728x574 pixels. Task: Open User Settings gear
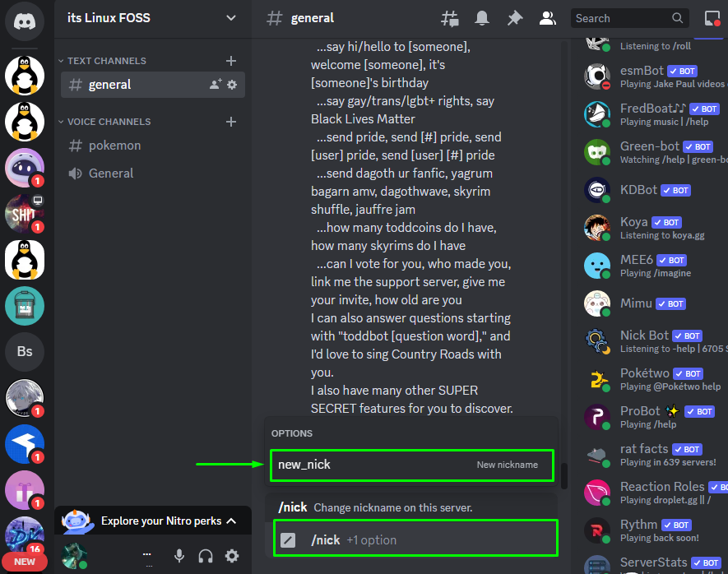pos(232,555)
